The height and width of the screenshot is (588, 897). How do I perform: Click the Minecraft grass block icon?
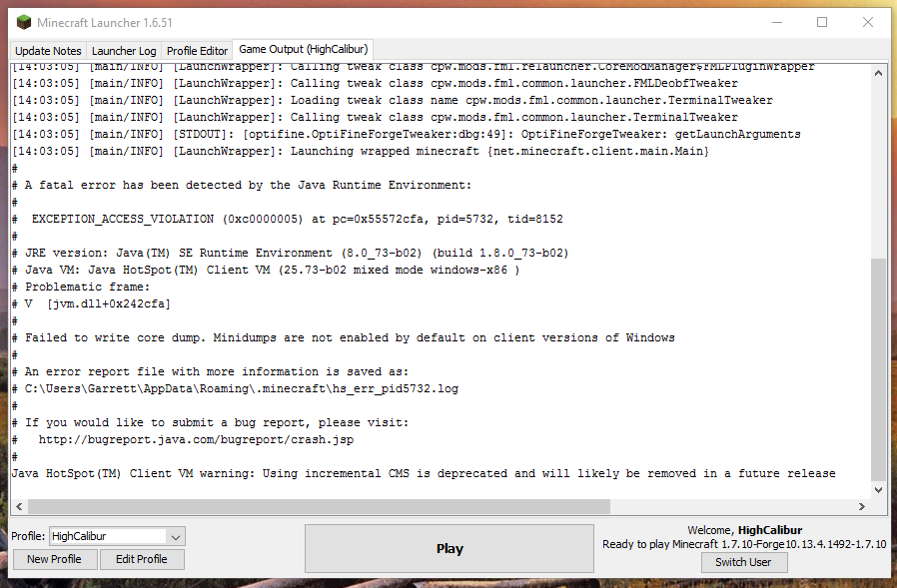(23, 22)
